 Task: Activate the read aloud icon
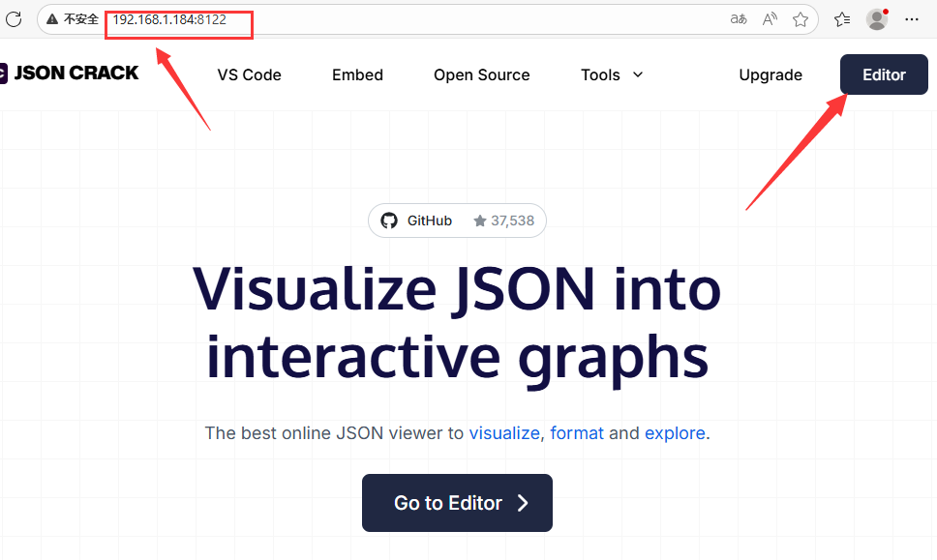(x=770, y=19)
